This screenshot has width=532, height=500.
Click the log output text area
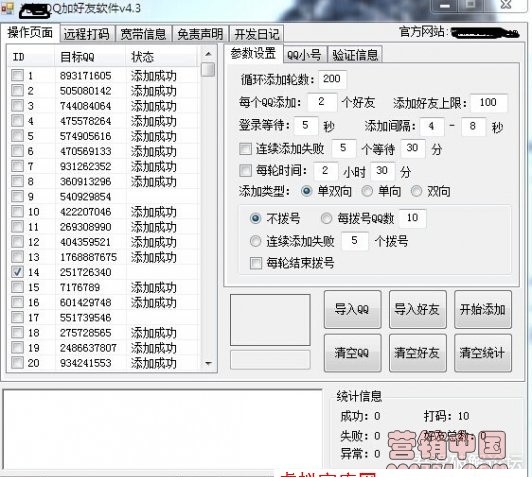click(163, 429)
